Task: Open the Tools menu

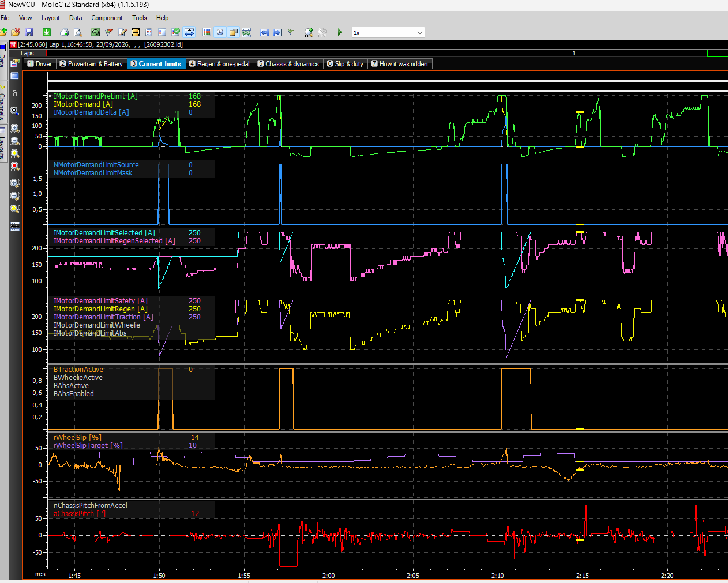Action: (140, 18)
